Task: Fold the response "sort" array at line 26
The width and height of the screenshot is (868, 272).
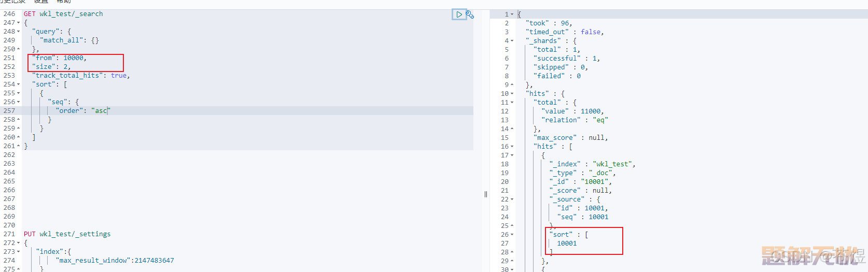Action: point(512,235)
